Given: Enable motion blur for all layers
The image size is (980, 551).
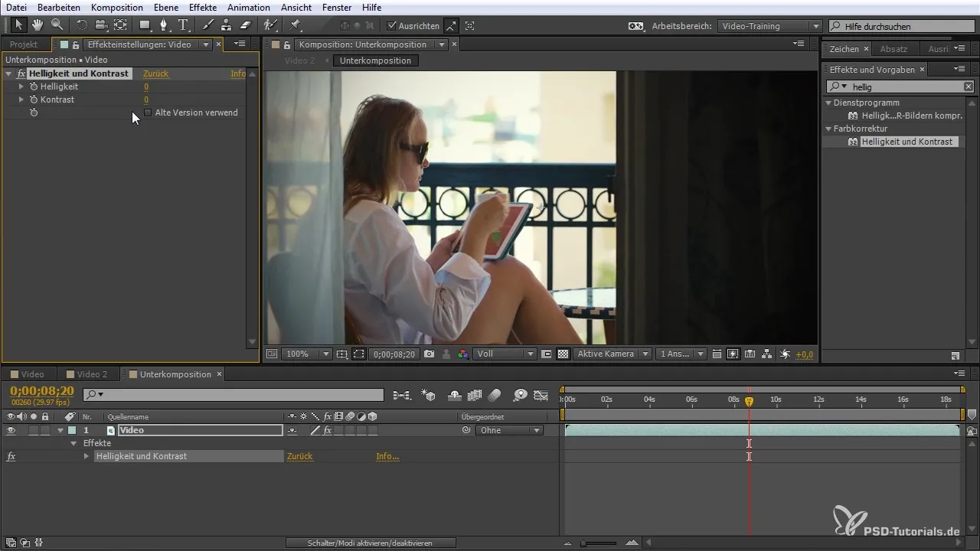Looking at the screenshot, I should tap(495, 396).
